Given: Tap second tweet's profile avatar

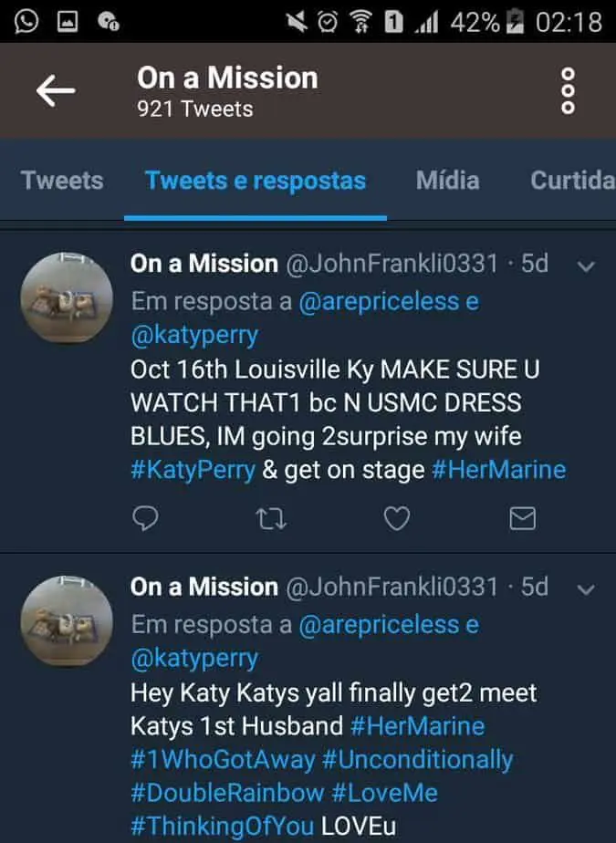Looking at the screenshot, I should [x=67, y=620].
